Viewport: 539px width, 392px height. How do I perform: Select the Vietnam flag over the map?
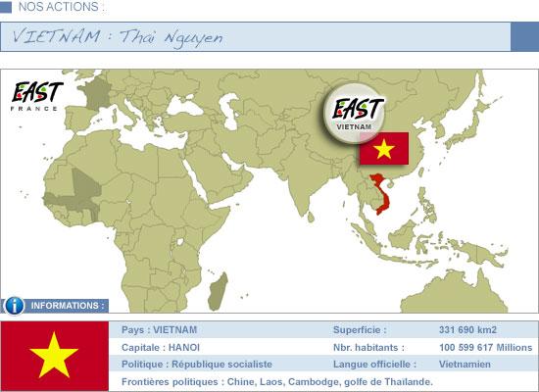click(384, 149)
